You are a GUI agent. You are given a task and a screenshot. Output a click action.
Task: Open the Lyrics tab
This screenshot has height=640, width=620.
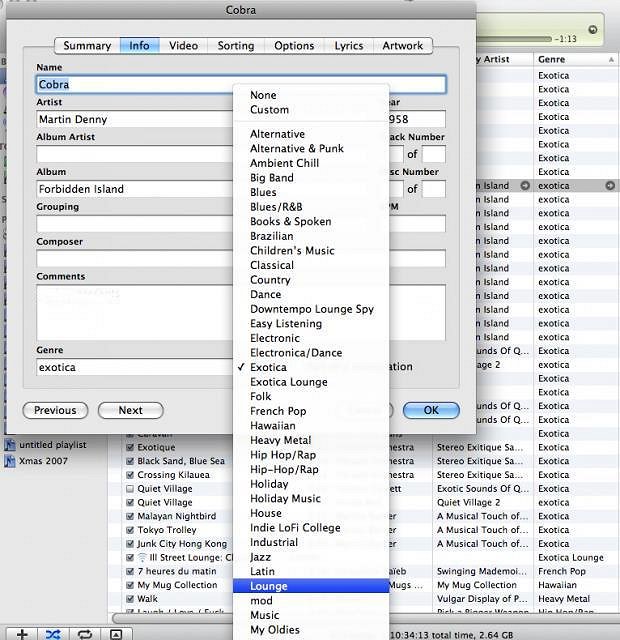coord(348,45)
